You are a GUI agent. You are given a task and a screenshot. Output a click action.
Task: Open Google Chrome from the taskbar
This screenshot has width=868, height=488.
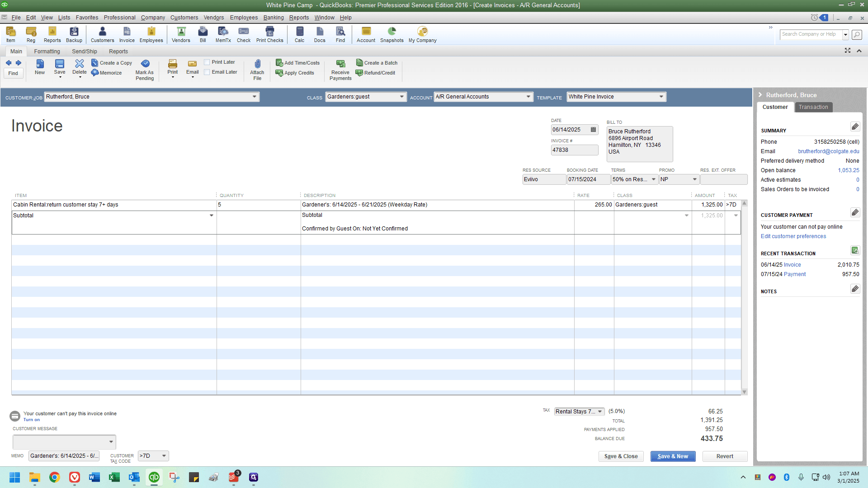[55, 477]
